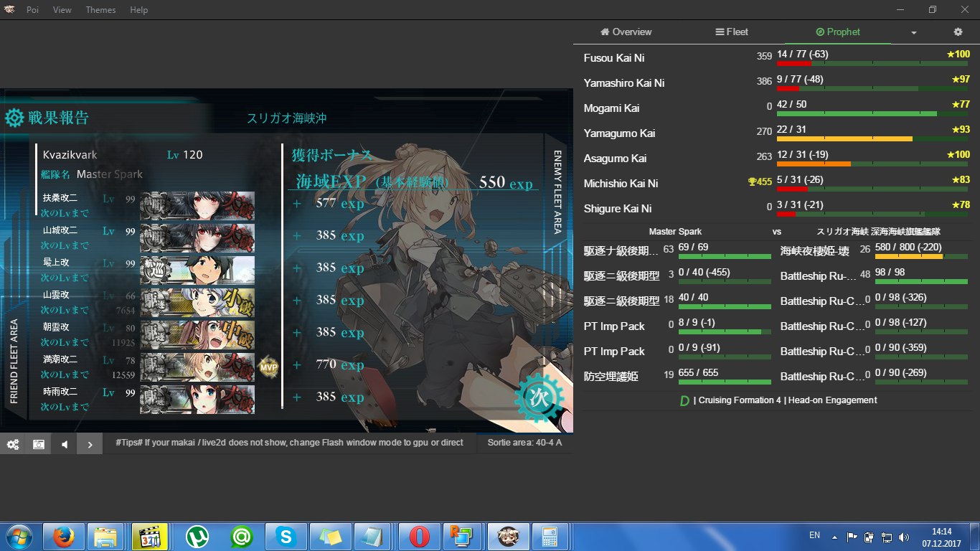This screenshot has height=551, width=980.
Task: Open the Help menu
Action: [x=139, y=10]
